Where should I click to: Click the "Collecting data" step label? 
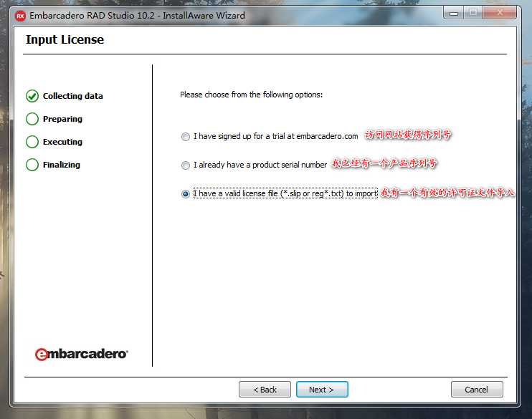tap(73, 96)
